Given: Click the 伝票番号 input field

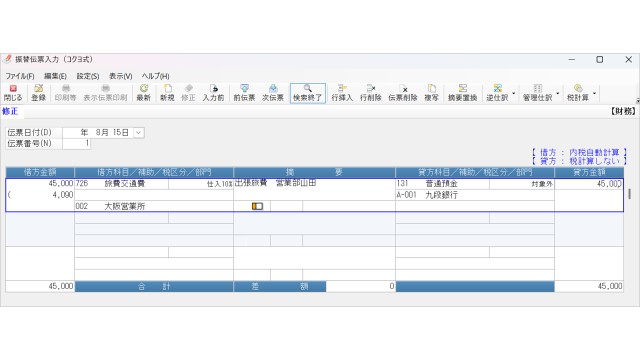Looking at the screenshot, I should (76, 144).
